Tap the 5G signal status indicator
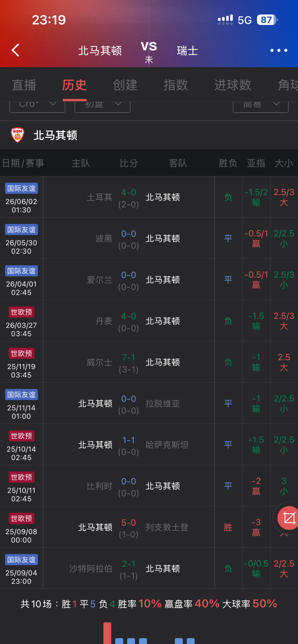Screen dimensions: 298x644 point(244,20)
